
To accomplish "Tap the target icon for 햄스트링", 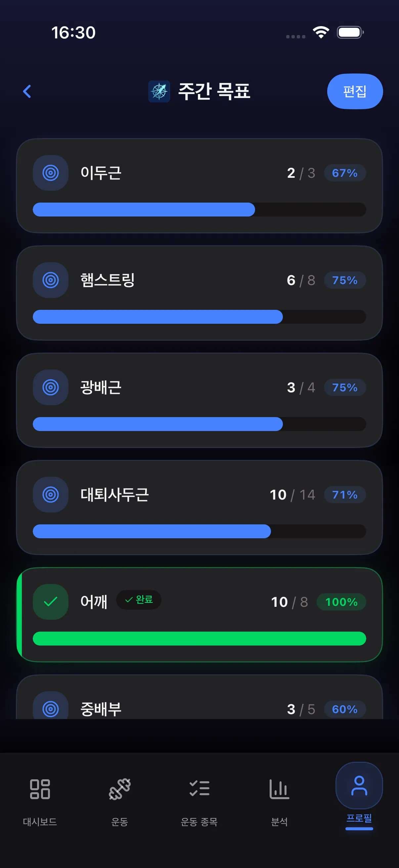I will click(51, 280).
